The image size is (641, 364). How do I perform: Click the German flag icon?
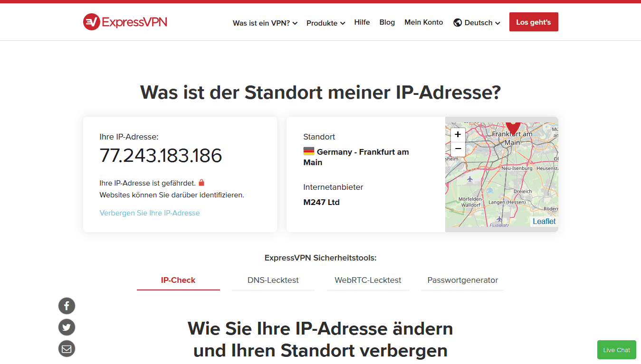[309, 151]
